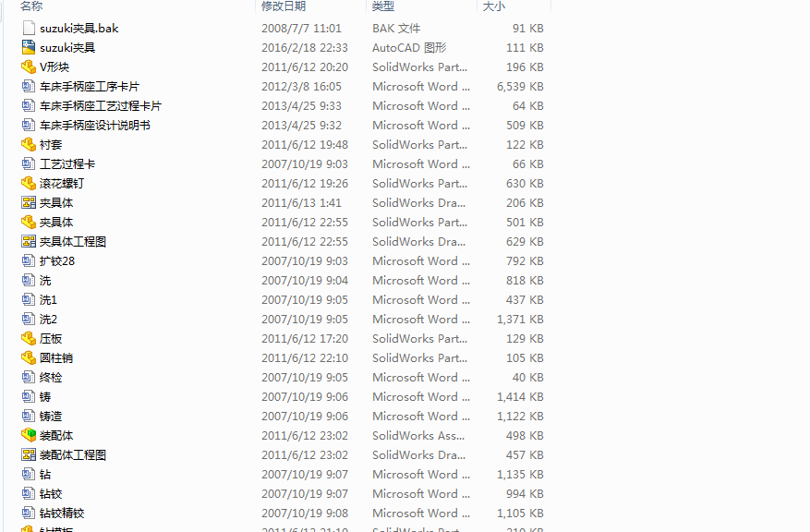Screen dimensions: 810x532
Task: Click the size 6,539 KB
Action: coord(520,86)
